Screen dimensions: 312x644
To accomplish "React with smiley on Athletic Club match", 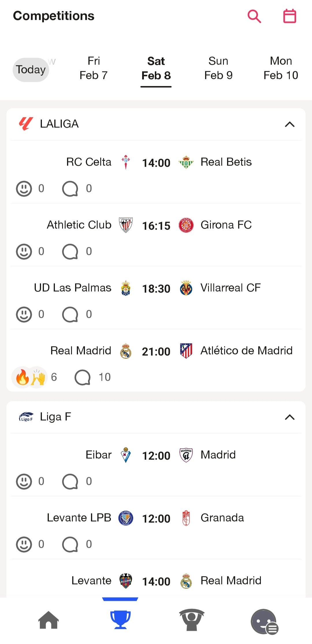I will 24,252.
